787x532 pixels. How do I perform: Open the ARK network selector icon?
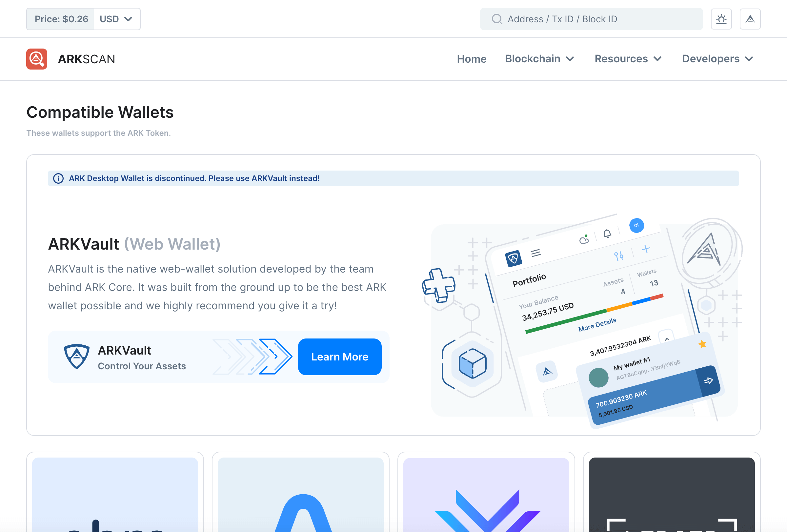pyautogui.click(x=750, y=19)
